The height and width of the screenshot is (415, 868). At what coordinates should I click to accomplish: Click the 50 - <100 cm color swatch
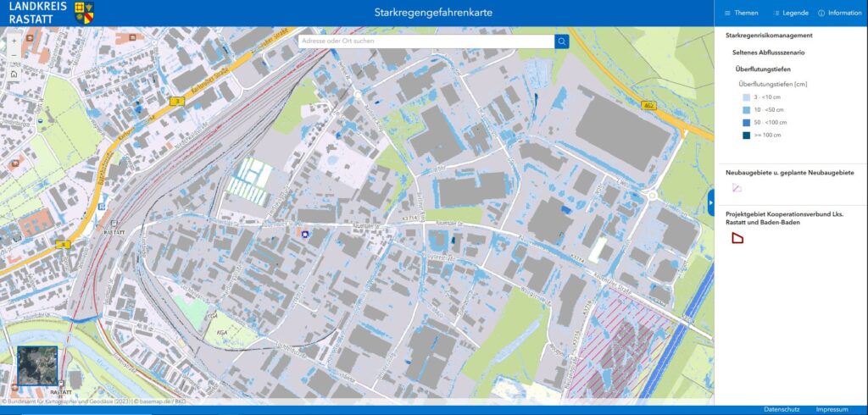click(745, 123)
